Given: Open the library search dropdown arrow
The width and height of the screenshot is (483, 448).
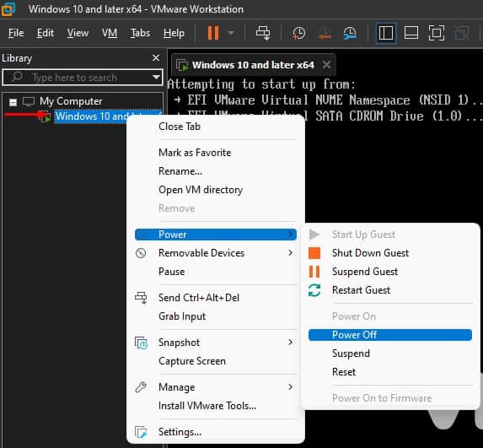Looking at the screenshot, I should [x=157, y=77].
